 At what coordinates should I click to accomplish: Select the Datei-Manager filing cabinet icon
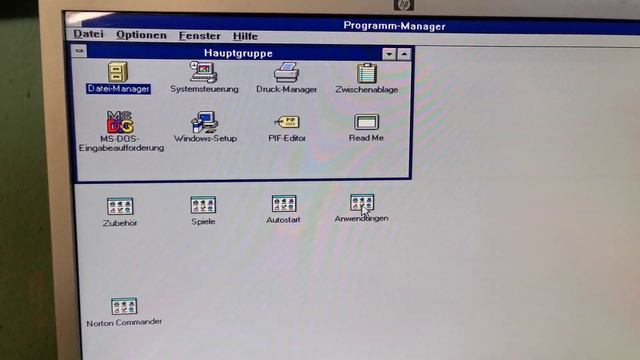[x=118, y=72]
